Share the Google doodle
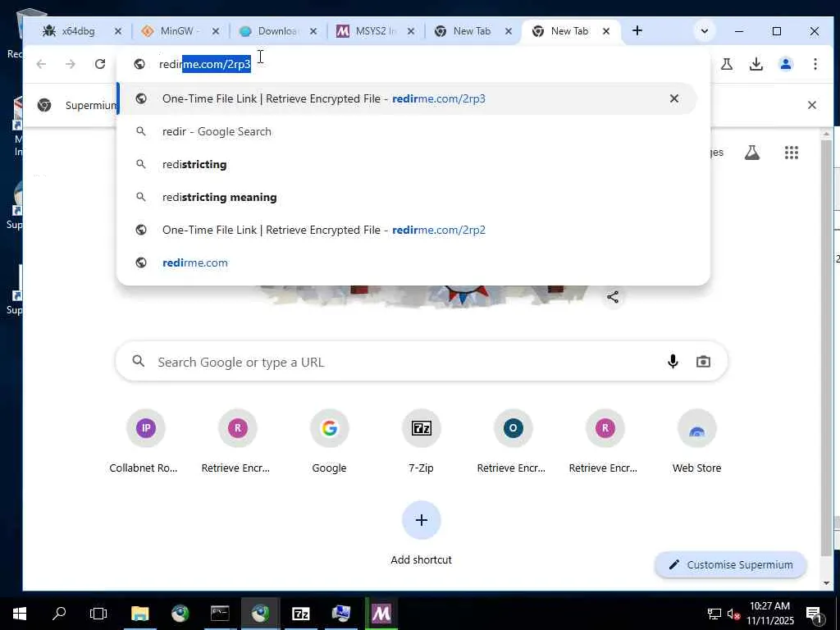 click(613, 297)
